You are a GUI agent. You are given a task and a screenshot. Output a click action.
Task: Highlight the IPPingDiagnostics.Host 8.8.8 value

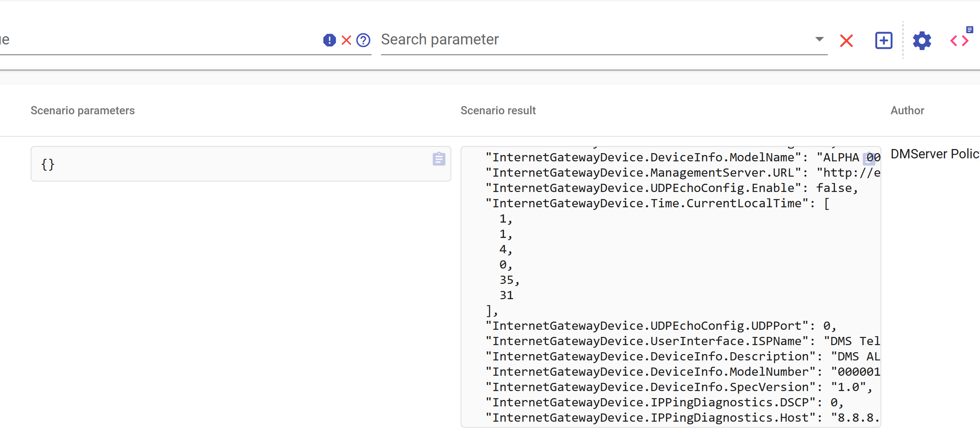871,417
